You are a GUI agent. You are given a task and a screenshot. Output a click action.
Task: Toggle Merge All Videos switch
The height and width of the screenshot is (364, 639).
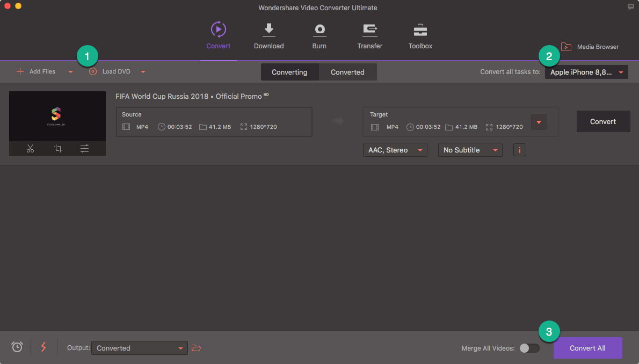click(x=529, y=348)
